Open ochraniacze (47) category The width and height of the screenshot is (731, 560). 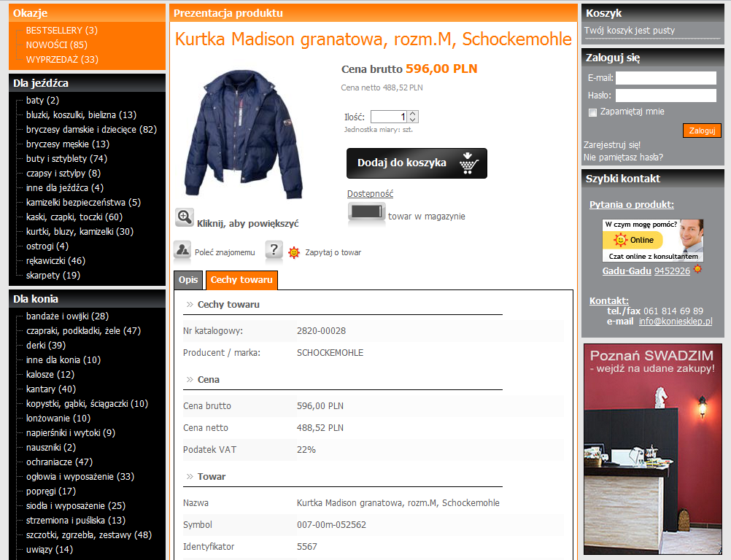coord(59,462)
